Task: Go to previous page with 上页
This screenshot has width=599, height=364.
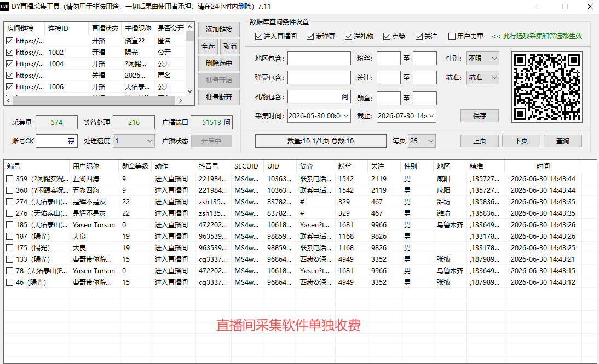Action: coord(480,141)
